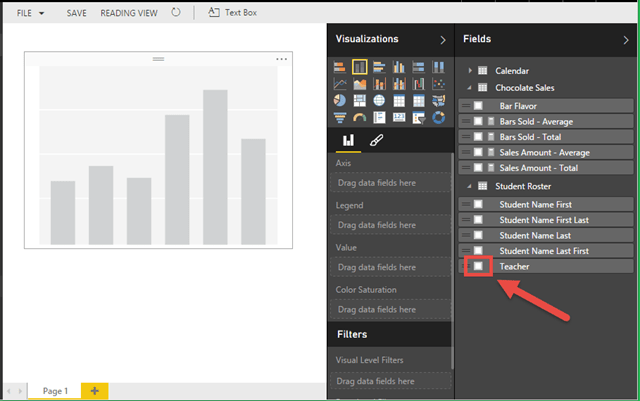Switch to the Page 1 tab

point(55,391)
